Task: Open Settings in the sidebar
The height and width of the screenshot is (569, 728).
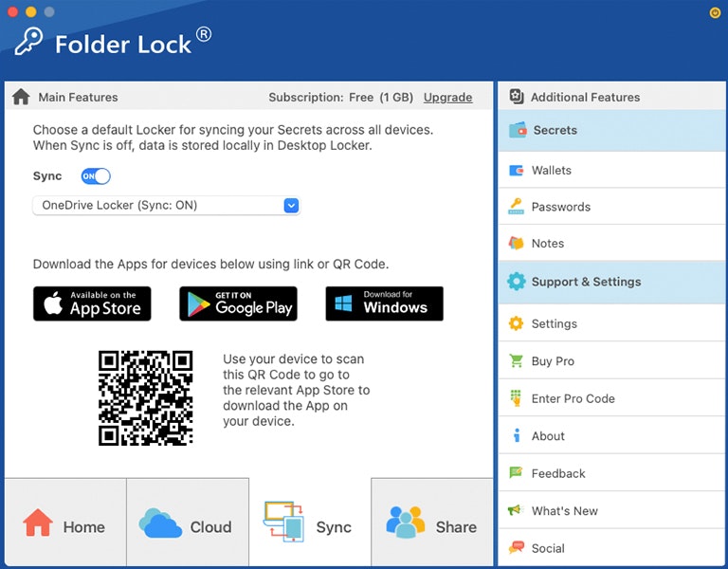Action: coord(612,323)
